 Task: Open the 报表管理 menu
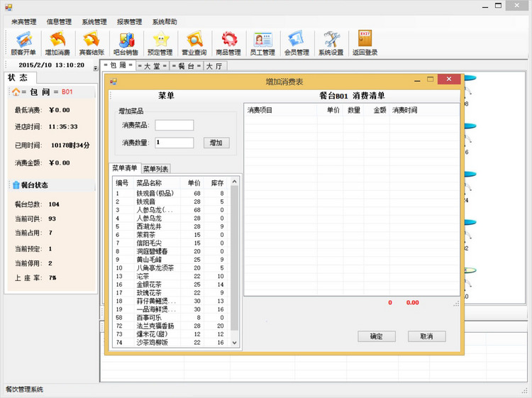coord(129,22)
